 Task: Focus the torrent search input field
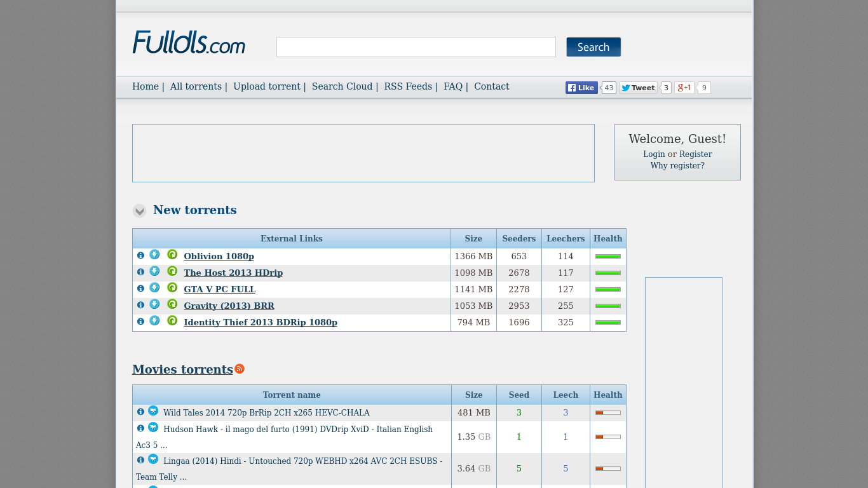tap(416, 47)
